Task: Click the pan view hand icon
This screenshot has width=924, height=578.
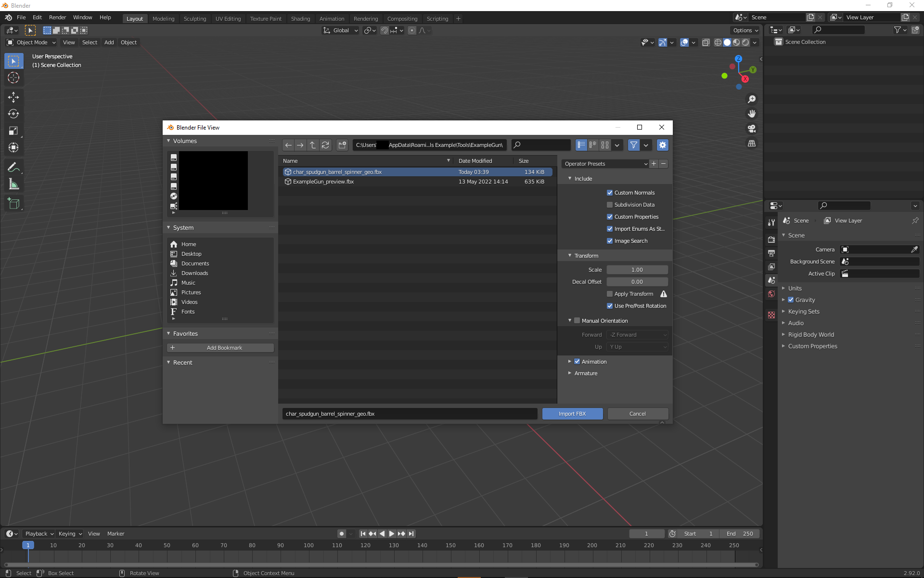Action: pyautogui.click(x=752, y=114)
